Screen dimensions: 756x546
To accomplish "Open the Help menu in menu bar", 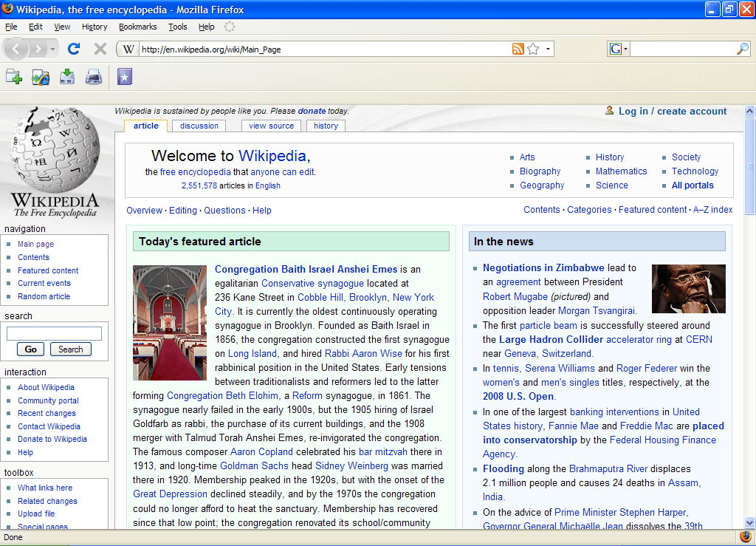I will coord(207,27).
